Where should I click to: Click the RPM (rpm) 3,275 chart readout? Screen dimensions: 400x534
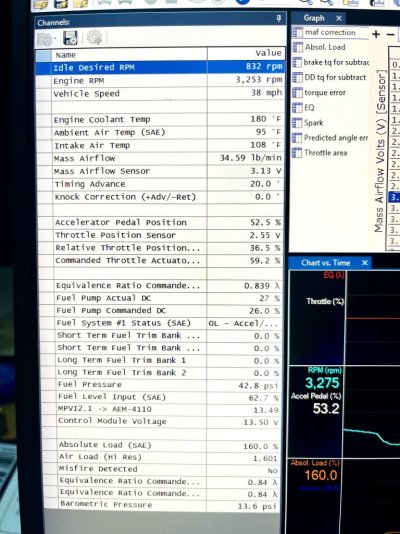click(x=323, y=379)
